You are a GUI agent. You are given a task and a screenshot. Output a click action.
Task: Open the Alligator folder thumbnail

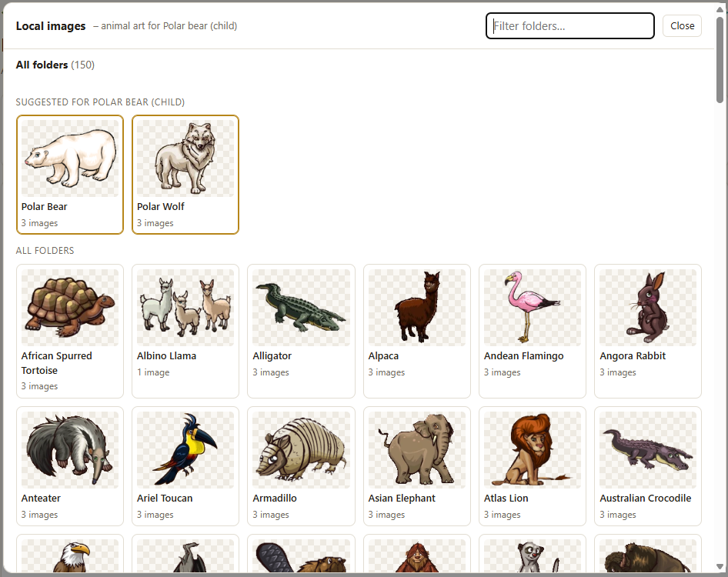301,307
